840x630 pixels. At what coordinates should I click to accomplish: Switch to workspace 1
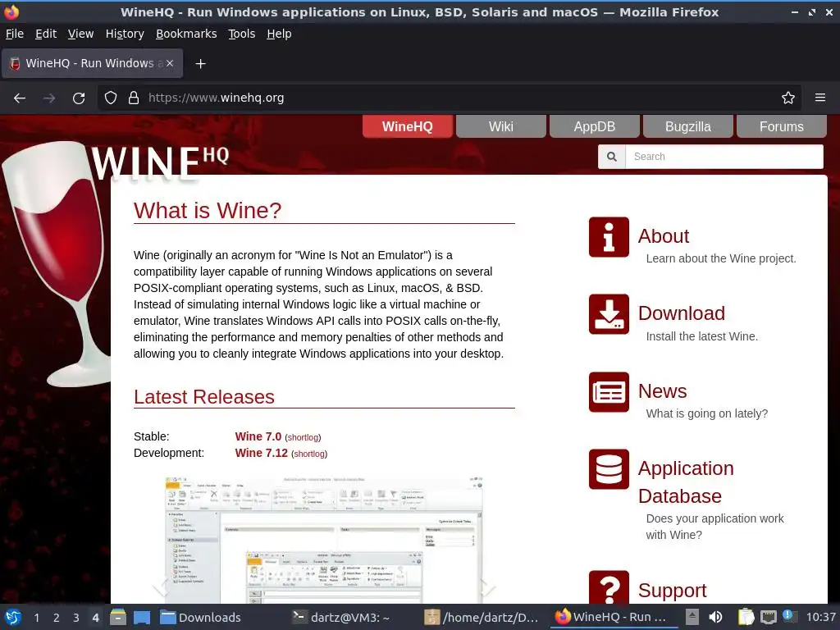36,617
